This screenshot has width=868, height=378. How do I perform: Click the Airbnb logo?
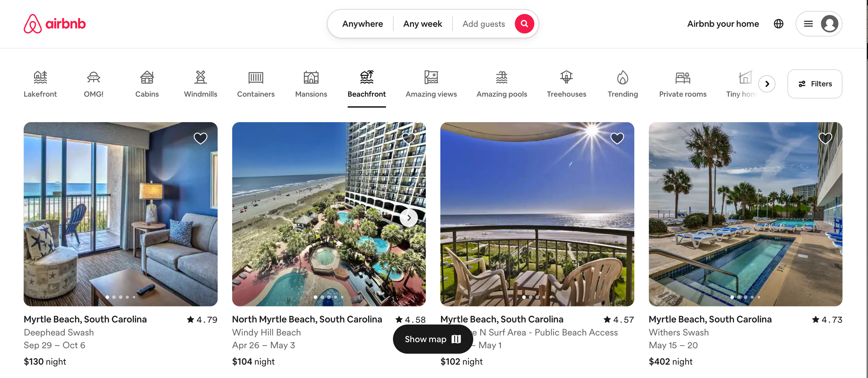pyautogui.click(x=55, y=24)
